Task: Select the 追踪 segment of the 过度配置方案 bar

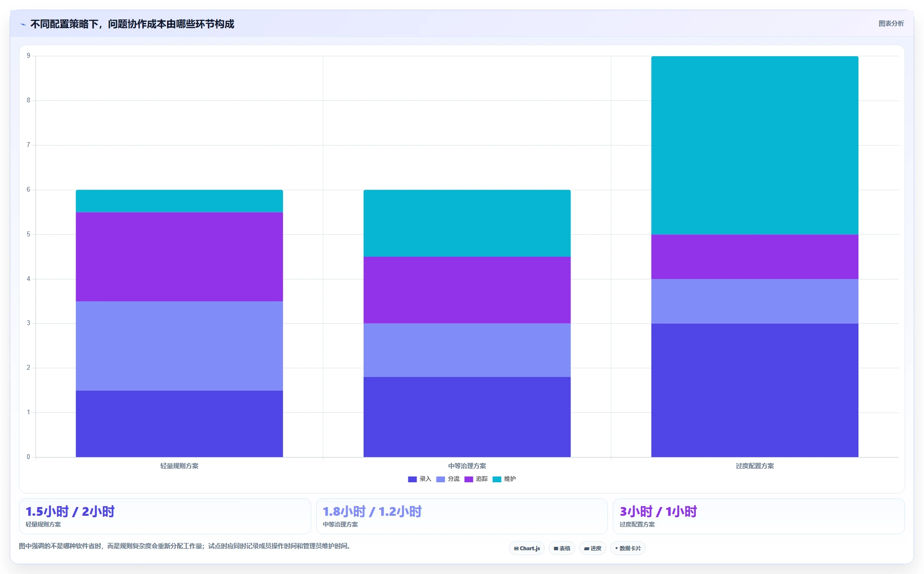Action: point(755,257)
